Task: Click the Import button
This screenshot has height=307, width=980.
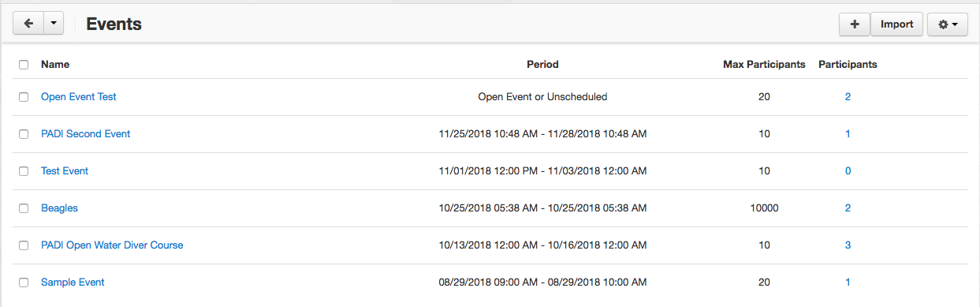Action: tap(896, 24)
